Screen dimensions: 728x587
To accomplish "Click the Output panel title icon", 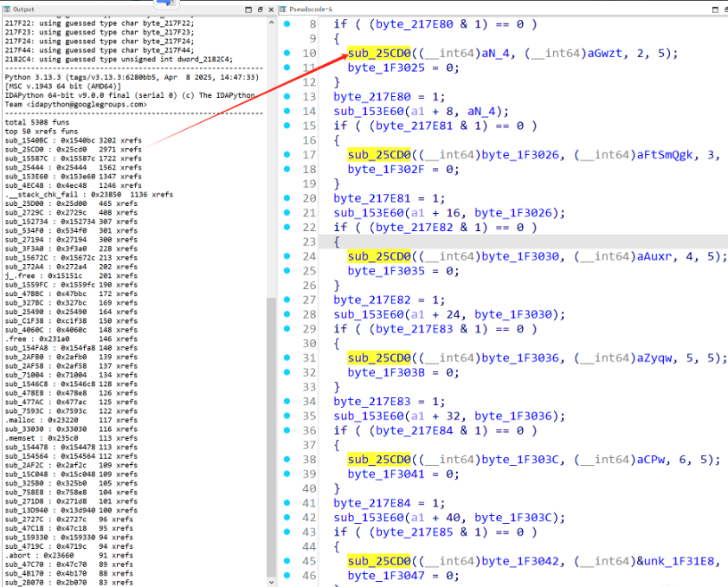I will coord(7,10).
